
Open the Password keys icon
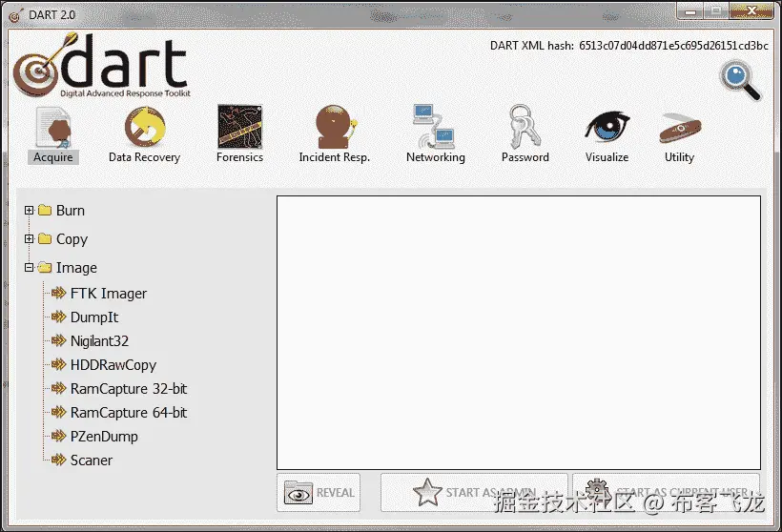525,126
